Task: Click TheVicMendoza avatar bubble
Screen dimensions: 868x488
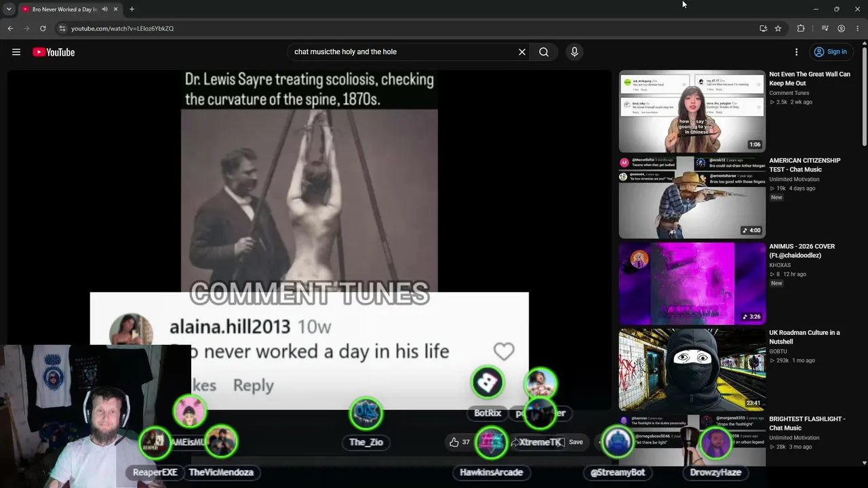Action: pos(221,442)
